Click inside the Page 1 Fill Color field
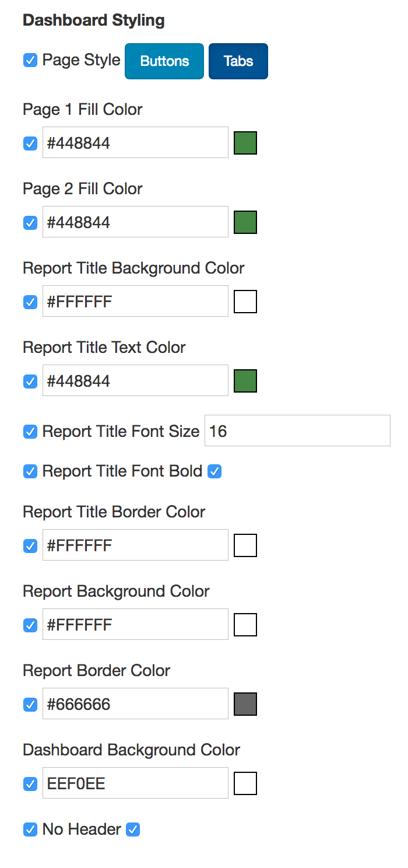Screen dimensions: 408x868 coord(135,142)
